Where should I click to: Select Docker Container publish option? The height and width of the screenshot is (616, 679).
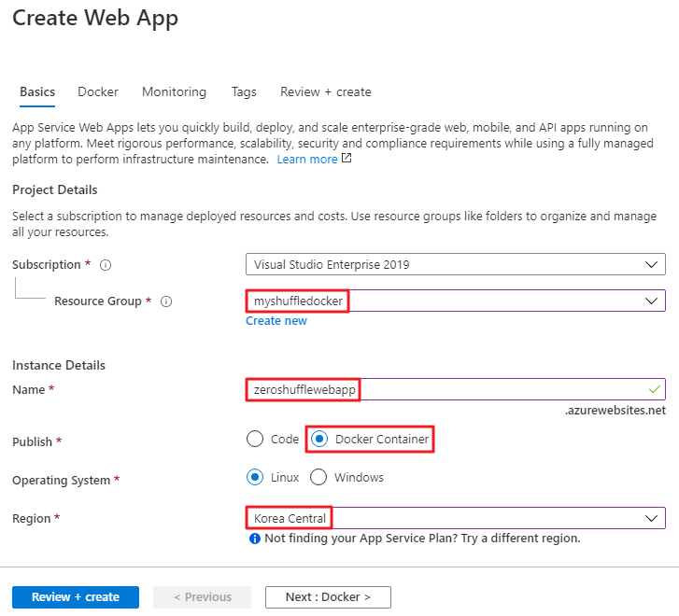pos(370,439)
